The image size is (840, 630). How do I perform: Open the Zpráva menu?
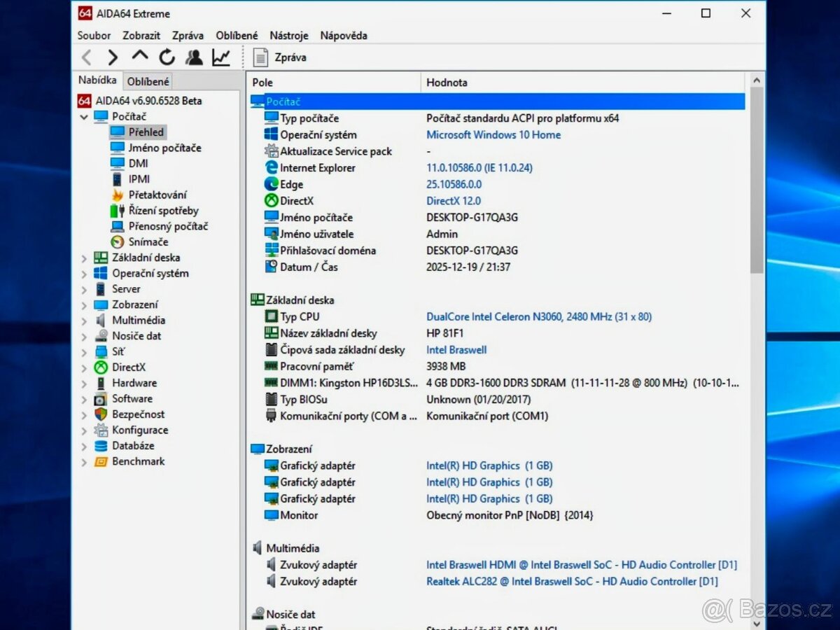point(188,35)
